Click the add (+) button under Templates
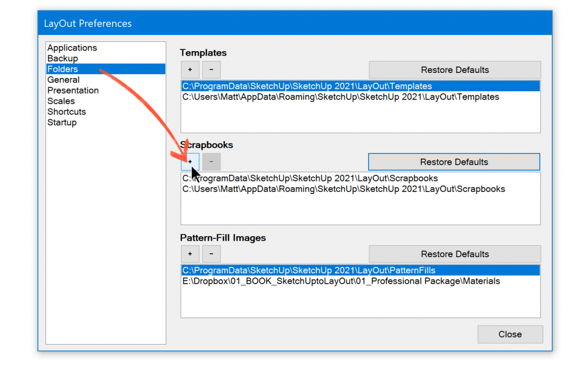The width and height of the screenshot is (588, 371). click(190, 70)
